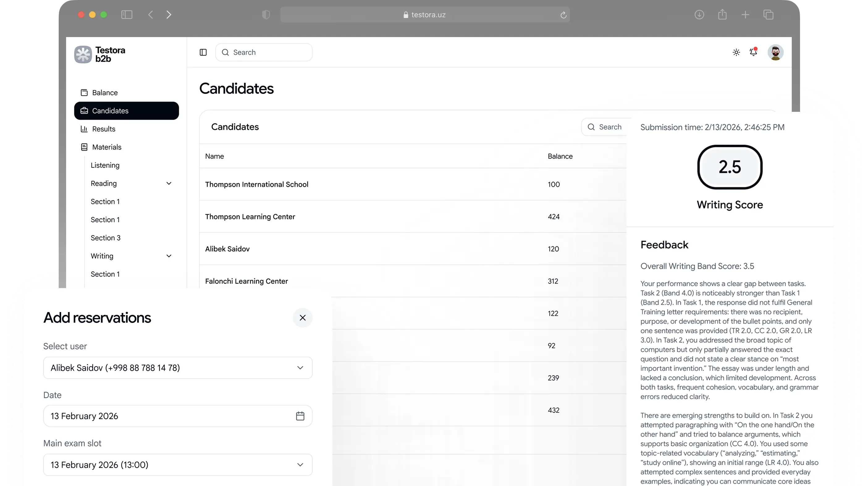Toggle the light/dark theme sun icon
This screenshot has height=486, width=868.
tap(736, 52)
